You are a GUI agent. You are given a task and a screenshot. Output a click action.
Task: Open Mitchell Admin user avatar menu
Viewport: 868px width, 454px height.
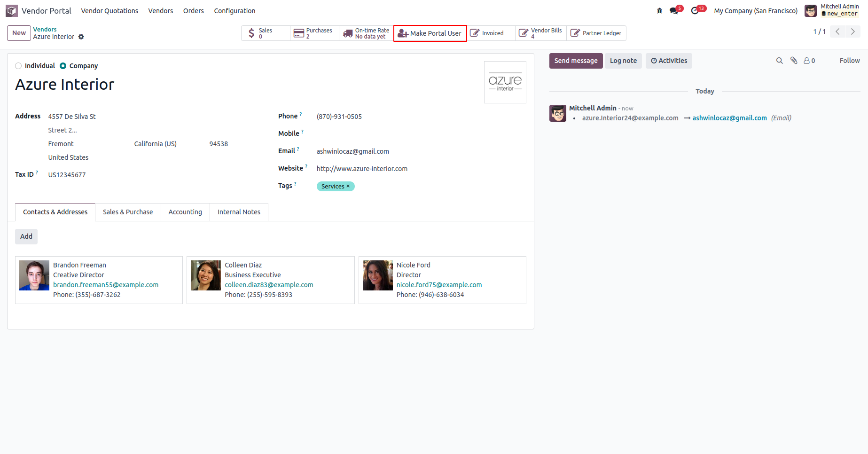pos(810,10)
